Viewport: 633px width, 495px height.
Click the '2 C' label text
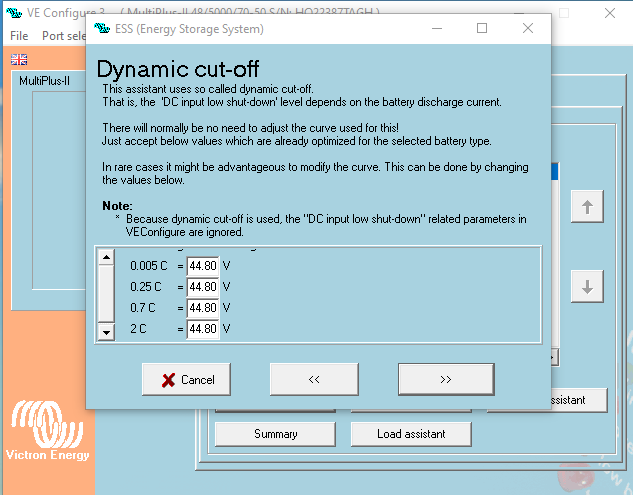point(138,329)
